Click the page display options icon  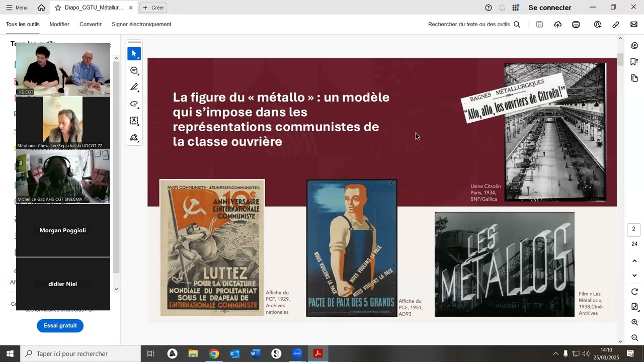click(634, 307)
